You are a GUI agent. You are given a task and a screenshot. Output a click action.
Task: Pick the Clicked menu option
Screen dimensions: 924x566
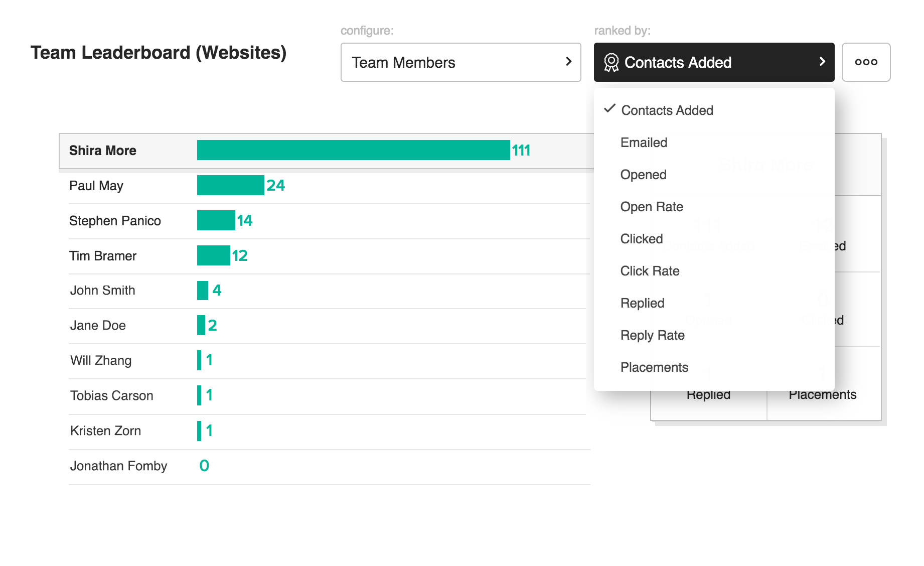click(641, 239)
